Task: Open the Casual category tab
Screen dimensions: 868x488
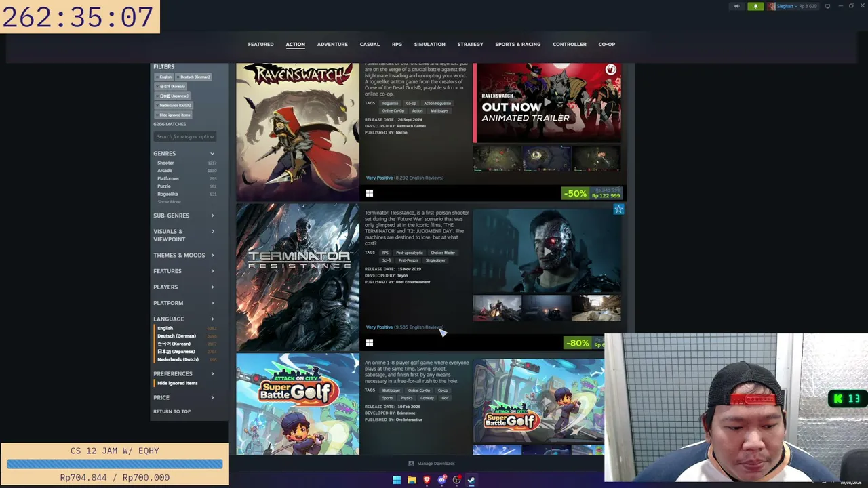Action: (370, 45)
